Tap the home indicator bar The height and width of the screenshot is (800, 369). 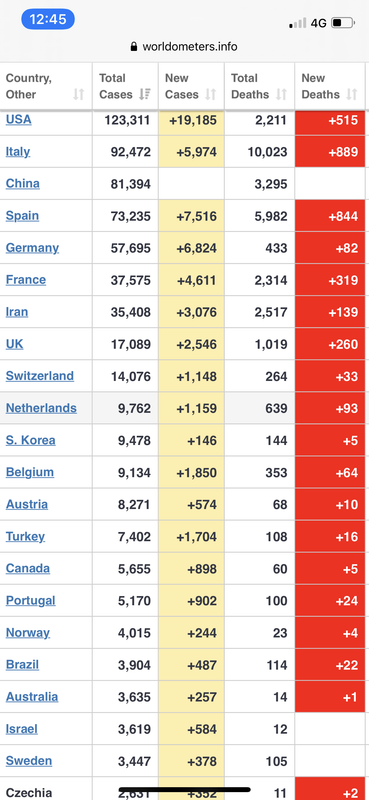pyautogui.click(x=184, y=790)
